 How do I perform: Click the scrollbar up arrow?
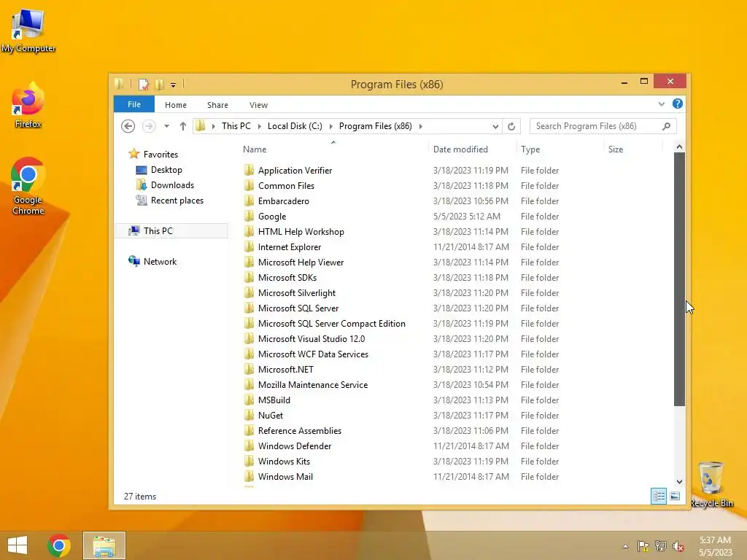[679, 147]
